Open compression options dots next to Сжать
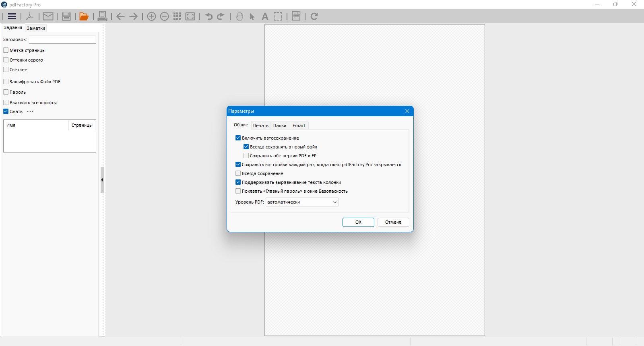Image resolution: width=644 pixels, height=346 pixels. click(x=30, y=111)
